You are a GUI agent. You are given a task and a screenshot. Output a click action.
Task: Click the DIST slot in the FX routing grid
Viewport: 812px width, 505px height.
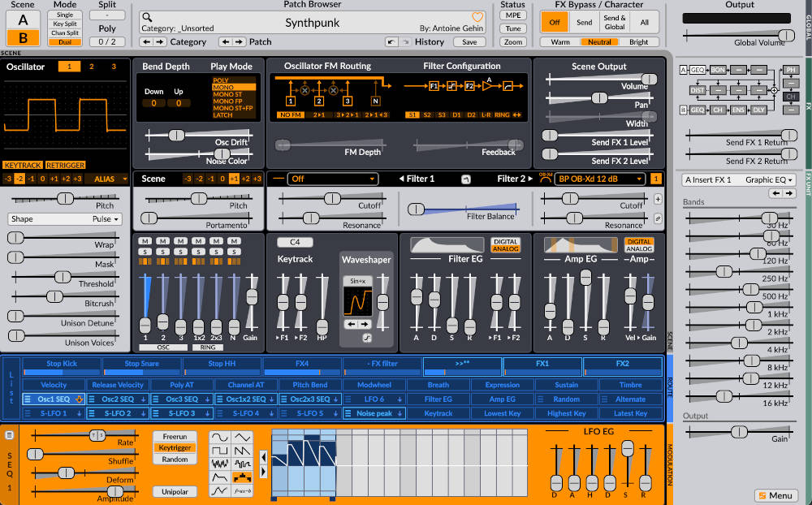(x=697, y=90)
